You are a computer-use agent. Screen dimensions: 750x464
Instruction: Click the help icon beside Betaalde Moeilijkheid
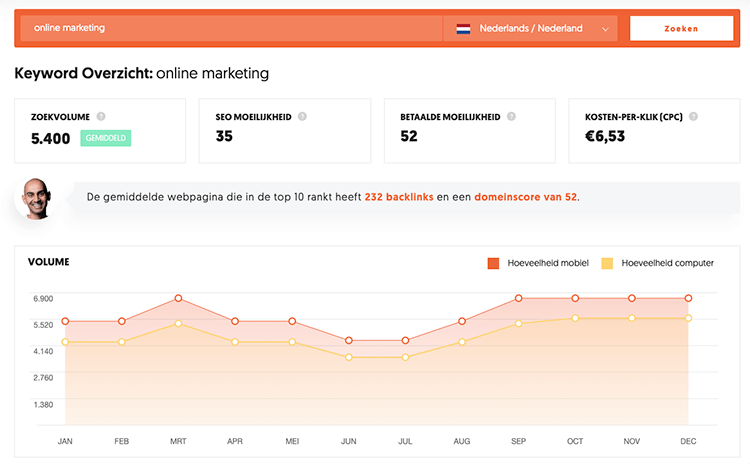(x=512, y=117)
